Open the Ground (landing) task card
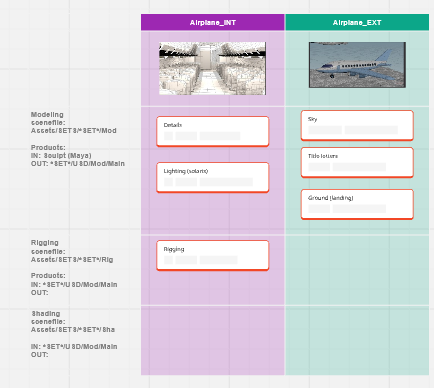This screenshot has height=388, width=434. 357,204
